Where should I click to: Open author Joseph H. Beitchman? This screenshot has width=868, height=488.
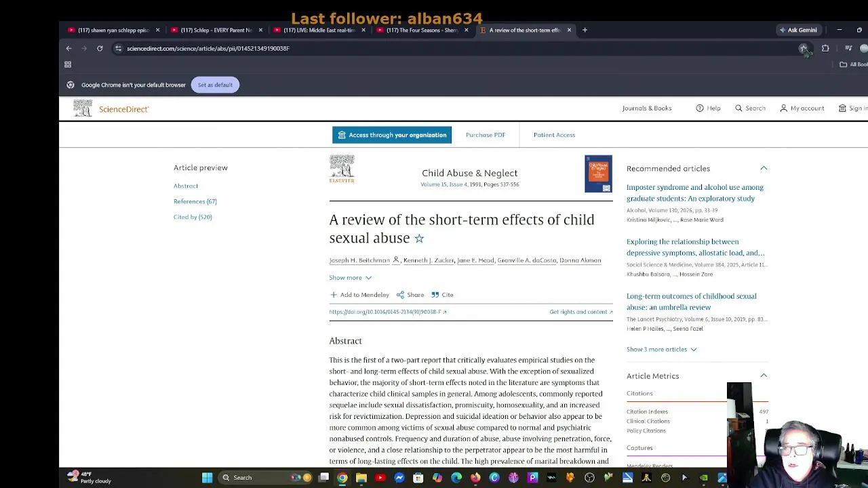(359, 260)
